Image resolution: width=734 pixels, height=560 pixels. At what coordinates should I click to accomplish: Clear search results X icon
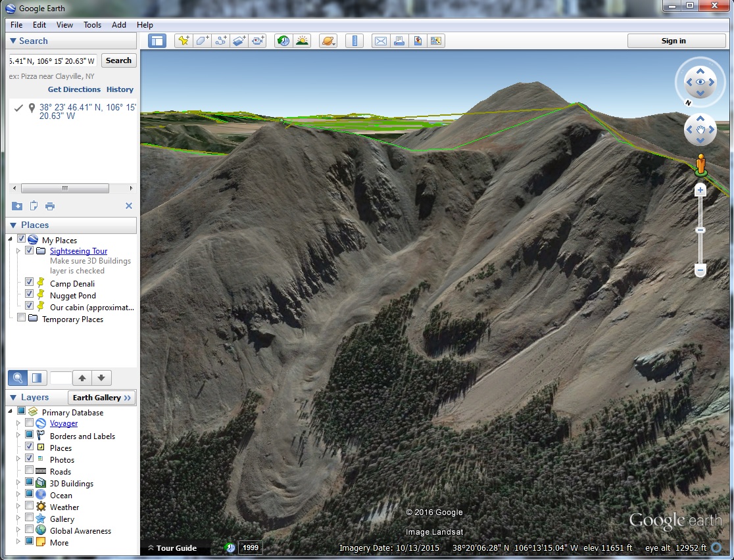(x=129, y=206)
